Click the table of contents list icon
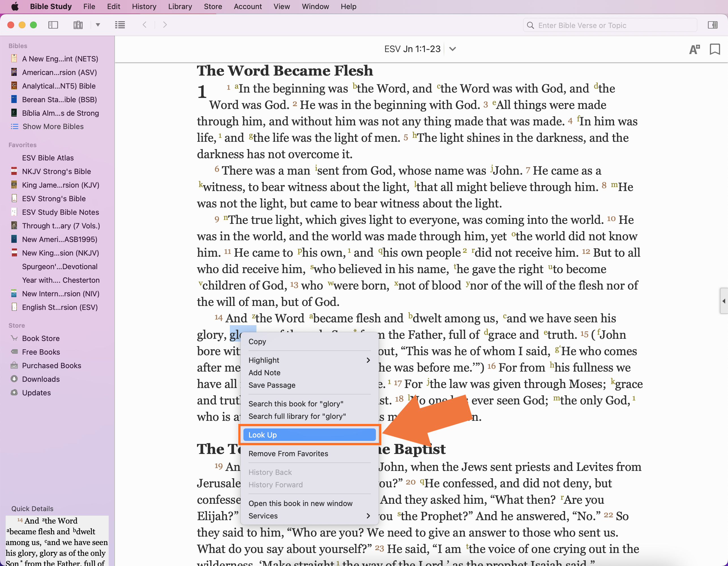This screenshot has height=566, width=728. point(120,25)
